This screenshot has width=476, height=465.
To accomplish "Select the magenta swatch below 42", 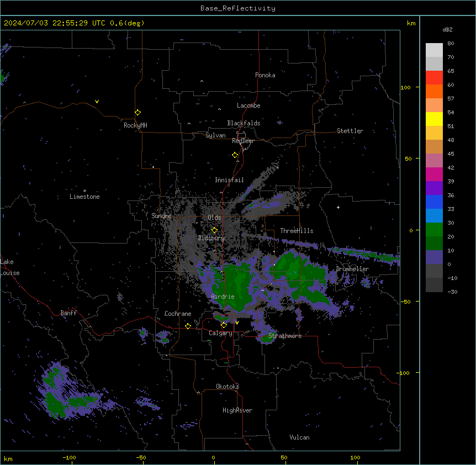I will (434, 174).
